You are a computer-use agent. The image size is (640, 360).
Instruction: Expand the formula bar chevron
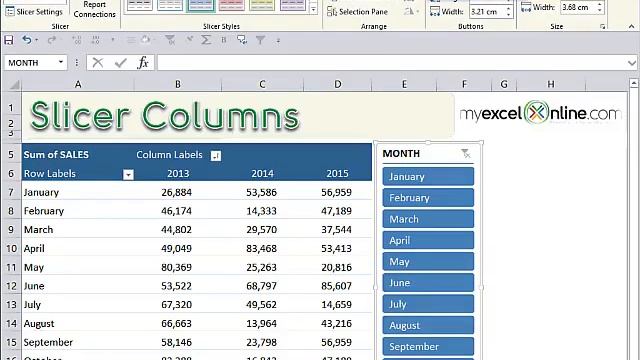[x=632, y=63]
